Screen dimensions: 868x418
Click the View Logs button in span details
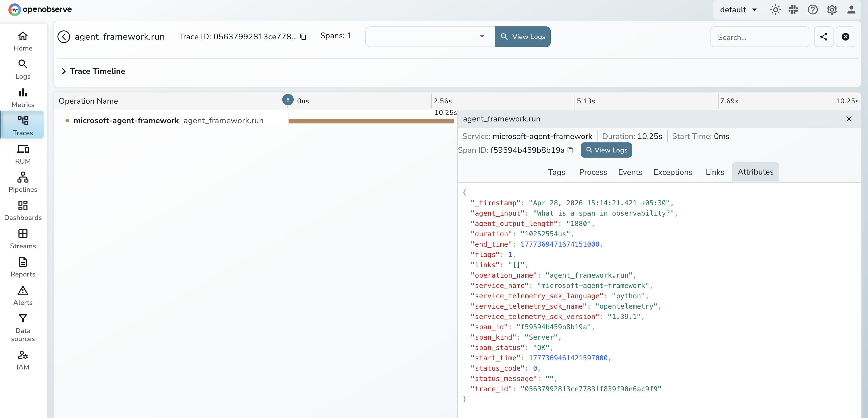point(606,150)
